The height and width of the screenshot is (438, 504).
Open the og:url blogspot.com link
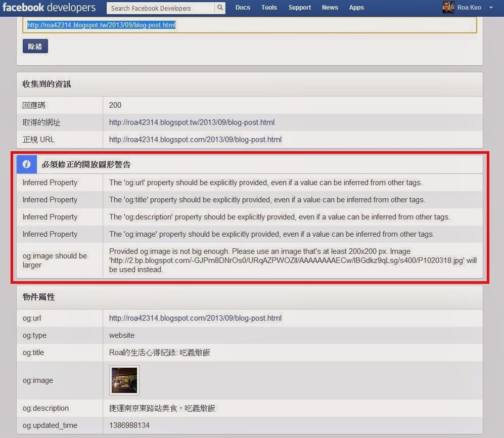coord(195,318)
